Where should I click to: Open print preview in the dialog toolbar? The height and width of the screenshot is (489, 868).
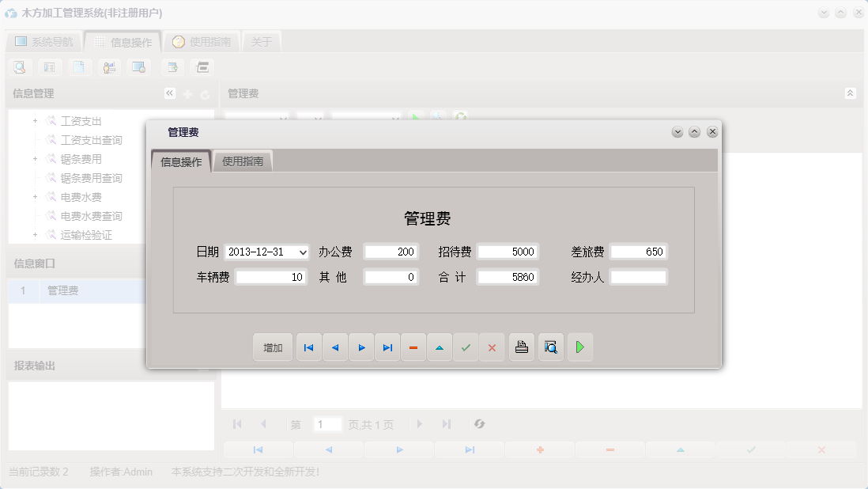[x=550, y=347]
